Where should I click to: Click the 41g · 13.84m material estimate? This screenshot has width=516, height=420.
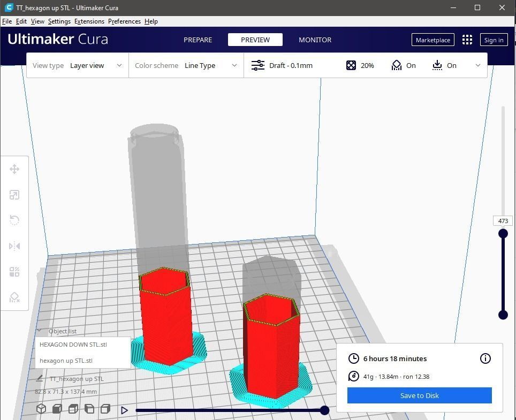pos(396,377)
